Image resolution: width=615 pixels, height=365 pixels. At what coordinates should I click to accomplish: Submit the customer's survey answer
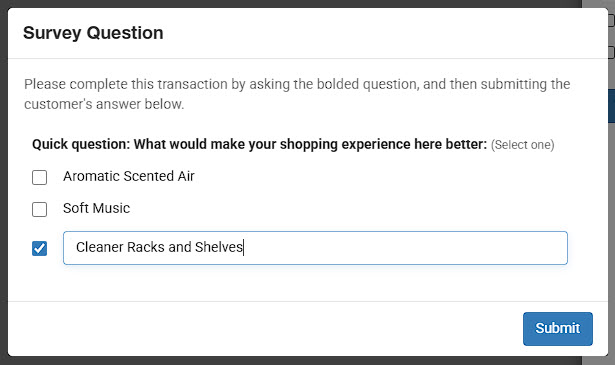tap(557, 329)
